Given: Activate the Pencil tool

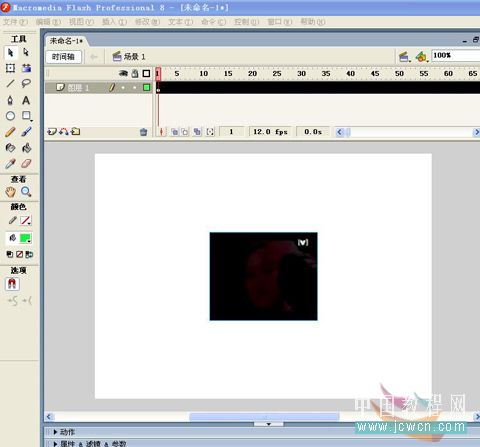Looking at the screenshot, I should pyautogui.click(x=10, y=132).
